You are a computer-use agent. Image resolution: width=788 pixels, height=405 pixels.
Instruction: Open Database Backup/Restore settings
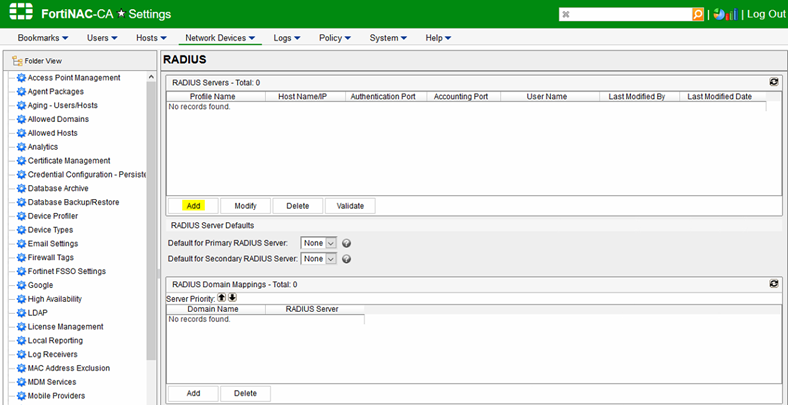click(x=73, y=202)
